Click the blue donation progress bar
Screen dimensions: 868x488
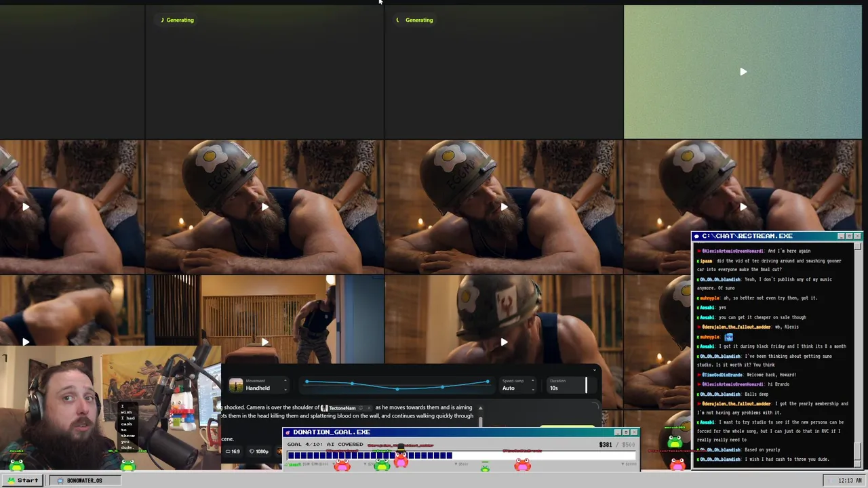[370, 455]
